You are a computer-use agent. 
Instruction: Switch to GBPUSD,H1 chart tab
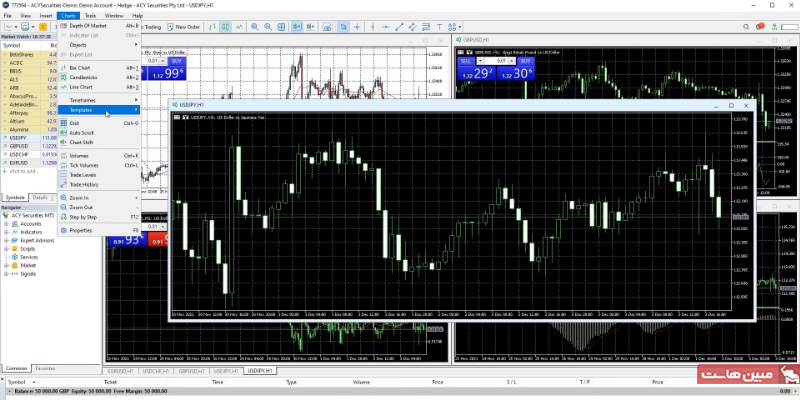(191, 371)
